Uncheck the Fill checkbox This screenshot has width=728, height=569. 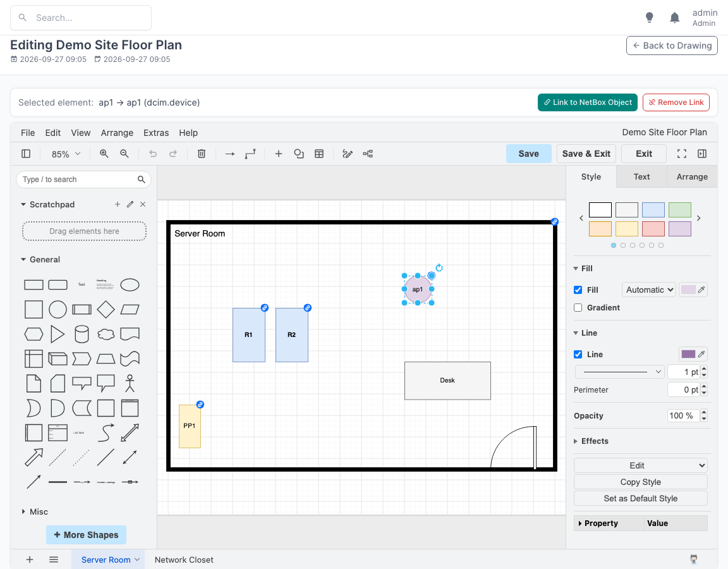pyautogui.click(x=578, y=290)
